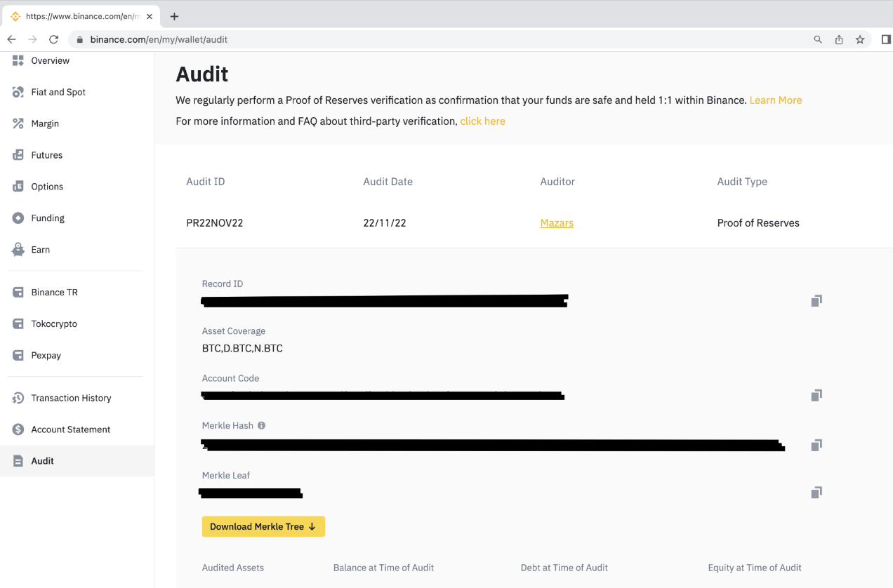Click the Earn piggy bank icon

tap(18, 250)
